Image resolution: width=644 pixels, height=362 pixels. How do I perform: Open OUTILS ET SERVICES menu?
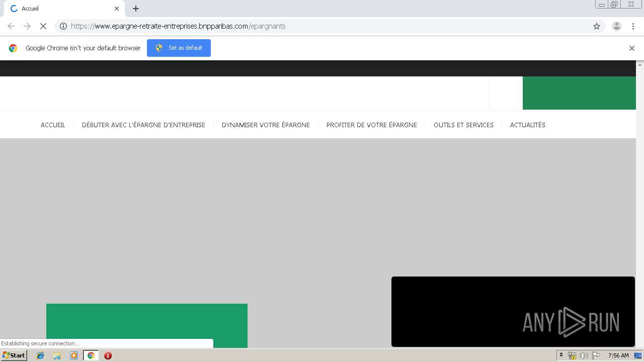pos(463,125)
